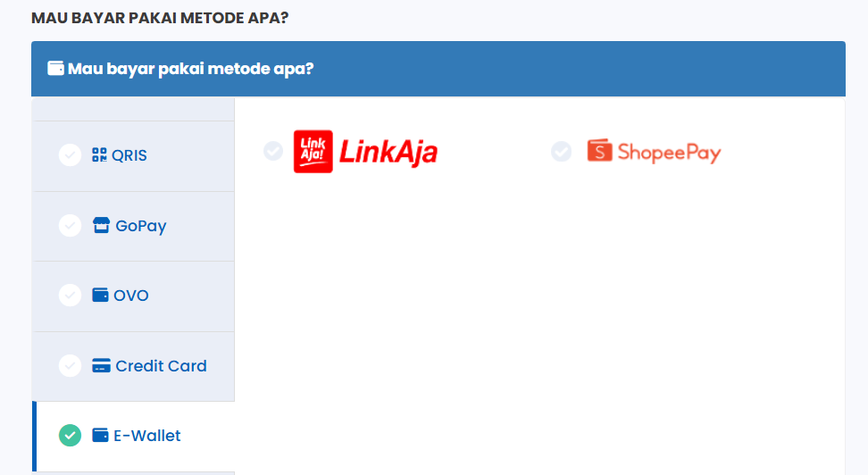Choose the LinkAja logo
This screenshot has height=475, width=868.
click(x=365, y=152)
